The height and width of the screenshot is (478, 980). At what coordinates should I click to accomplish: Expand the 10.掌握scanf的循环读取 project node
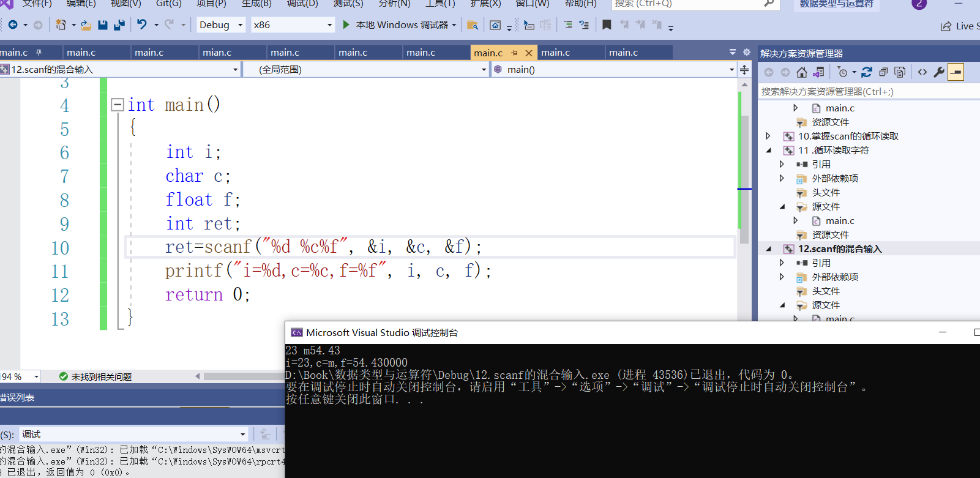coord(768,136)
